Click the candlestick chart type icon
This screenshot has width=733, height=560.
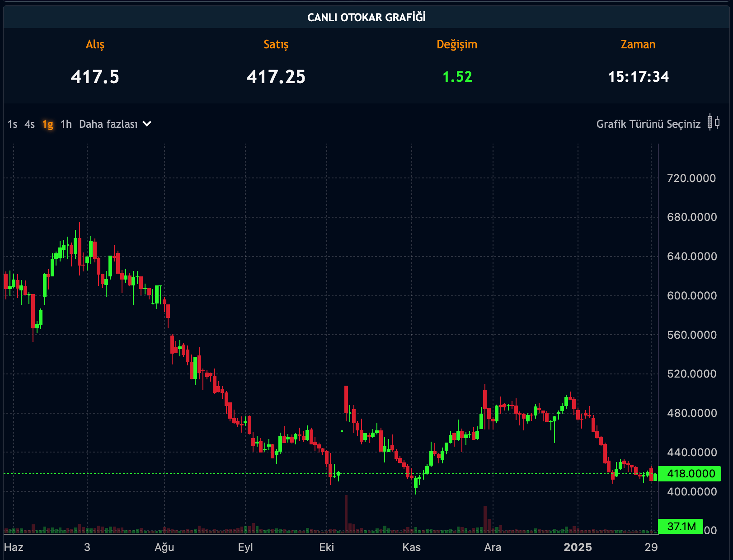714,122
